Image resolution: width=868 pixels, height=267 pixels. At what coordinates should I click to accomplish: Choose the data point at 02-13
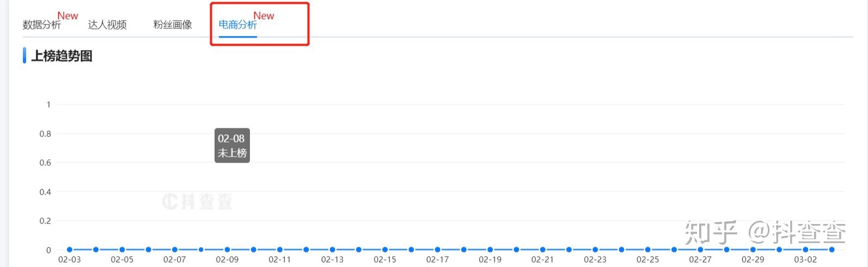(x=332, y=250)
